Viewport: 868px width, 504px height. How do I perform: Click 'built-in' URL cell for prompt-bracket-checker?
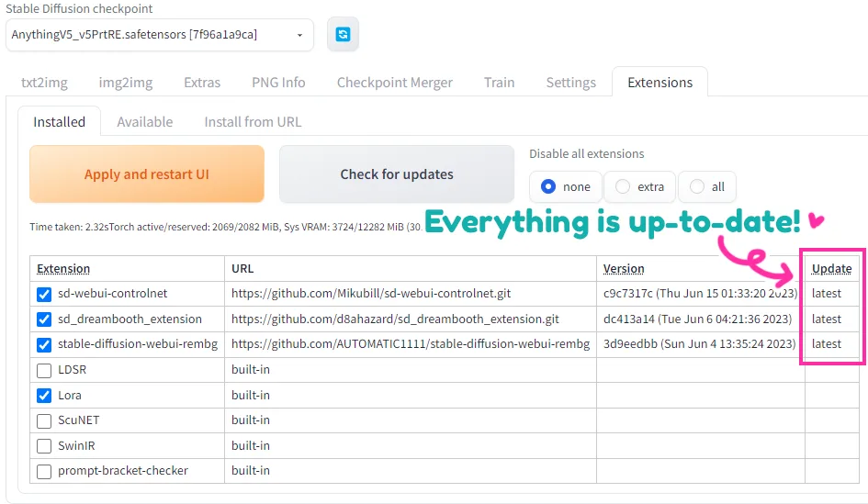pyautogui.click(x=251, y=470)
